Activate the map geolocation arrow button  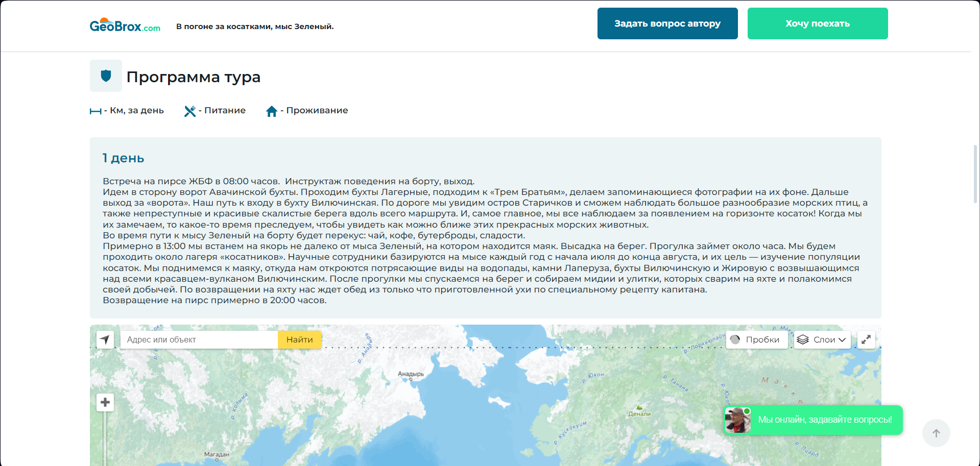(105, 339)
